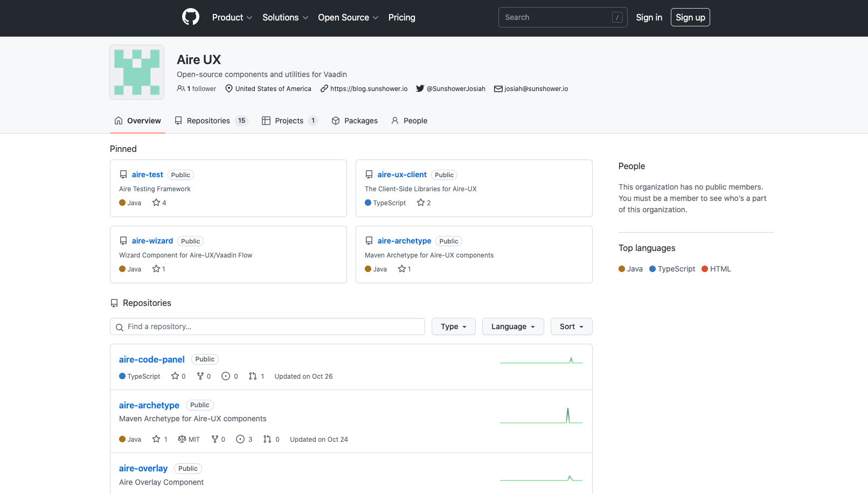
Task: Click the repo icon on aire-test card
Action: click(123, 175)
